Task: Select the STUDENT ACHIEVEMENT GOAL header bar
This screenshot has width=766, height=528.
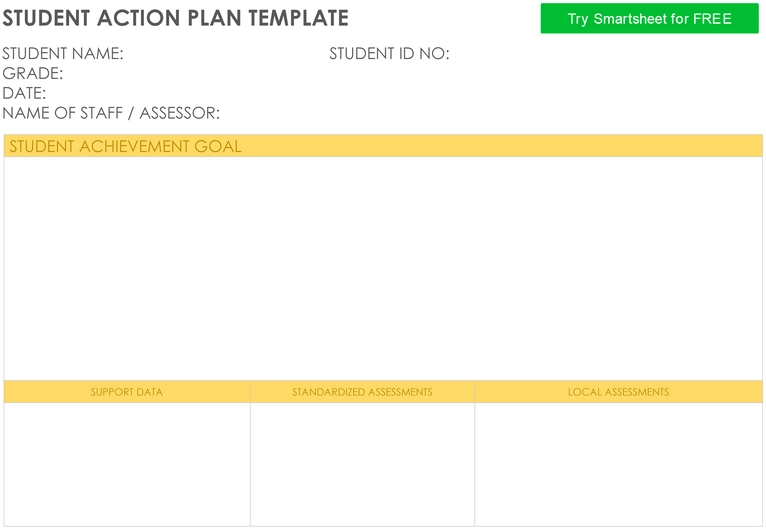Action: 383,146
